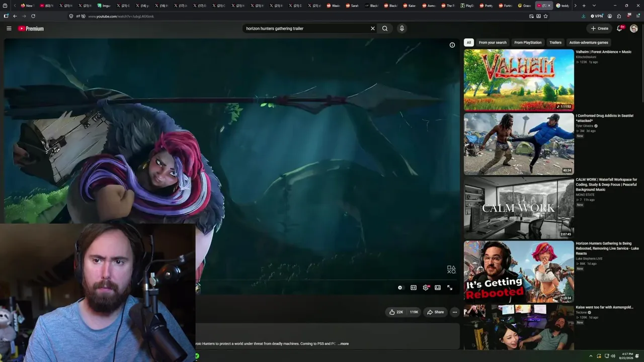Toggle the browser VPN button
The height and width of the screenshot is (362, 644).
coord(597,16)
